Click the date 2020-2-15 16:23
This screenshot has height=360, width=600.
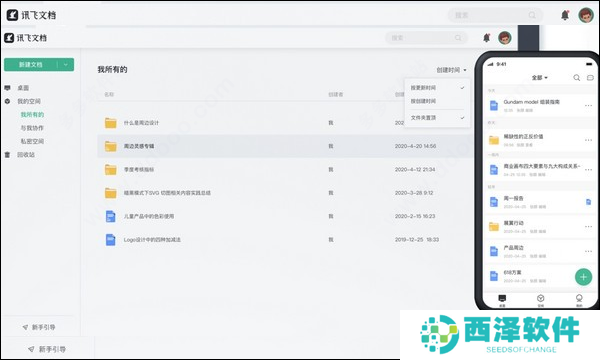[415, 216]
